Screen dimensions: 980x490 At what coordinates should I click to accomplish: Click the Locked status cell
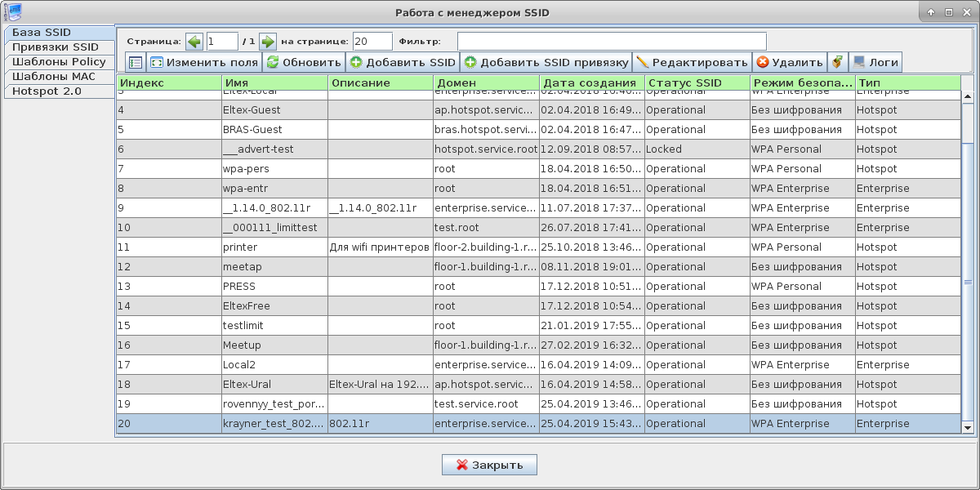(697, 149)
